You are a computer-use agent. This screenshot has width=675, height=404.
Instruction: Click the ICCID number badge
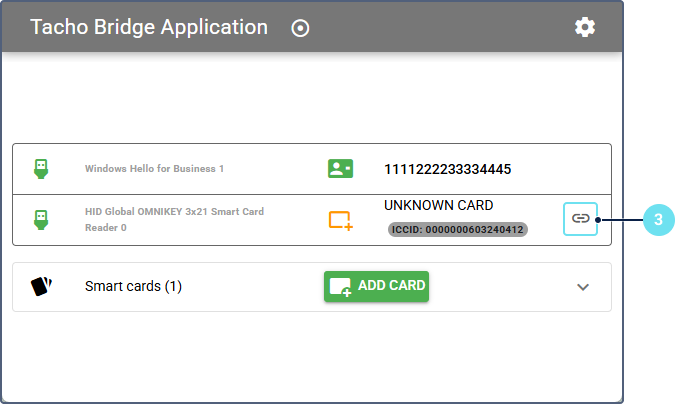click(x=457, y=230)
